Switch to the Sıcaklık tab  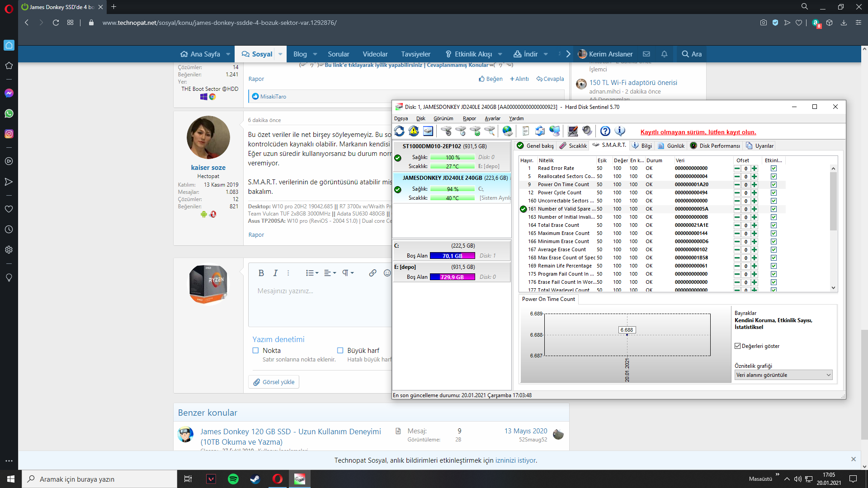point(573,145)
